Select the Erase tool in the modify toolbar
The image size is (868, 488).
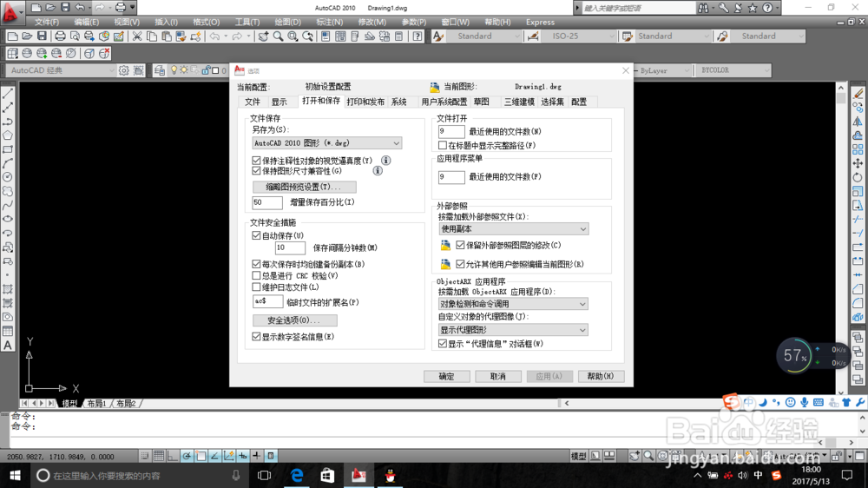tap(858, 94)
